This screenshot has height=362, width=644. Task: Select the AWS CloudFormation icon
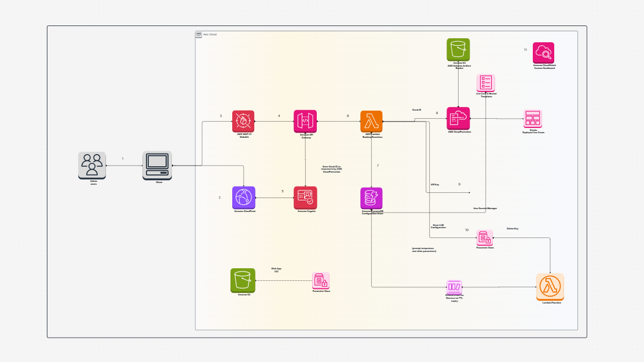tap(458, 118)
